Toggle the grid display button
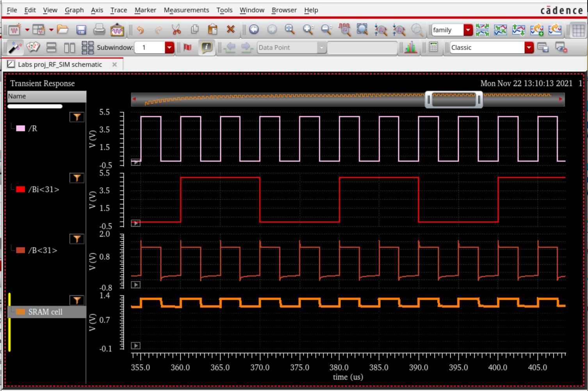Viewport: 588px width, 391px height. point(578,30)
